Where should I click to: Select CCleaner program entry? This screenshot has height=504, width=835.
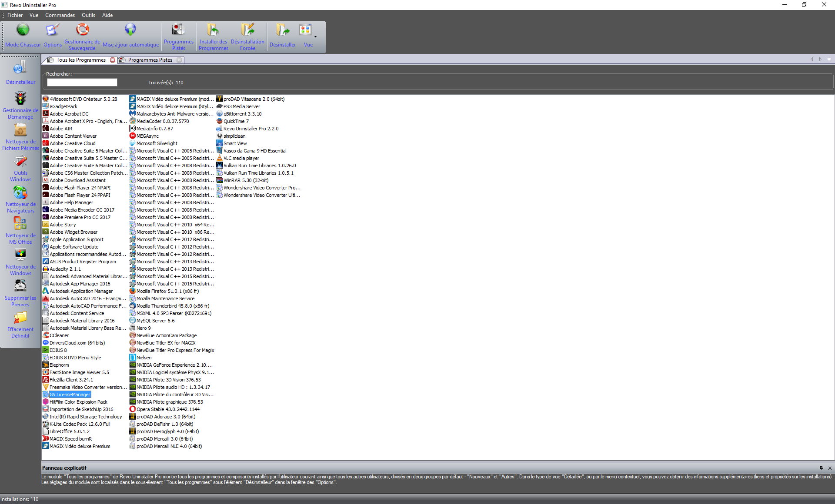pyautogui.click(x=56, y=335)
